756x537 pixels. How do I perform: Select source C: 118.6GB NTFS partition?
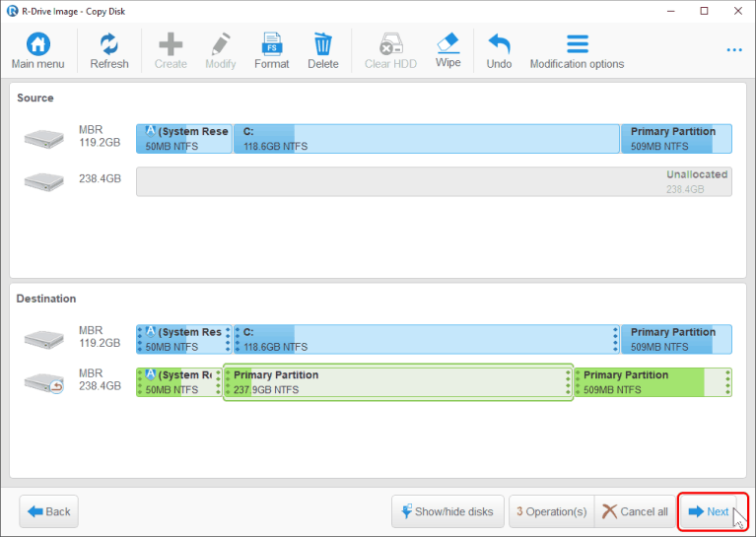pos(427,139)
